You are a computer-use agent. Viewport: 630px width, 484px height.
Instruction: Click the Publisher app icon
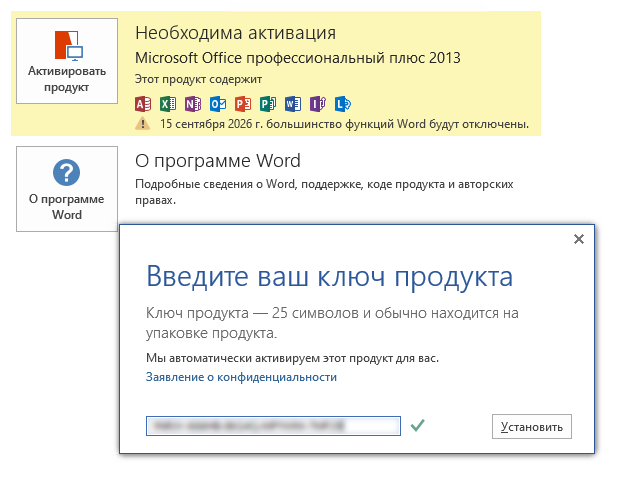coord(268,104)
